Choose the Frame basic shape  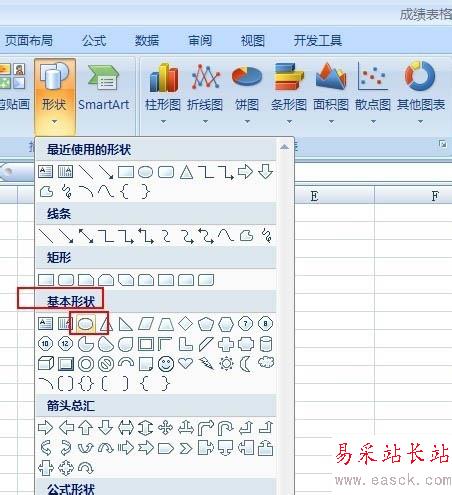(146, 344)
